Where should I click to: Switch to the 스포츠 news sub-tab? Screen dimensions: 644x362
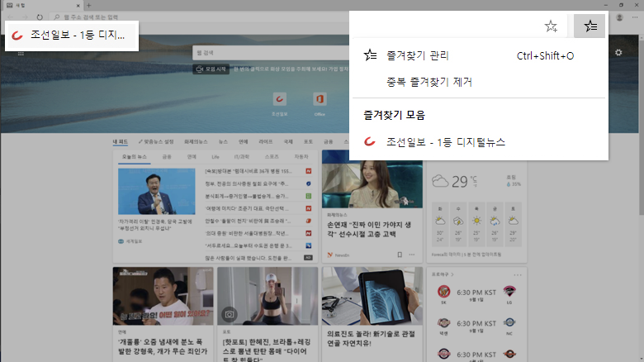click(272, 155)
